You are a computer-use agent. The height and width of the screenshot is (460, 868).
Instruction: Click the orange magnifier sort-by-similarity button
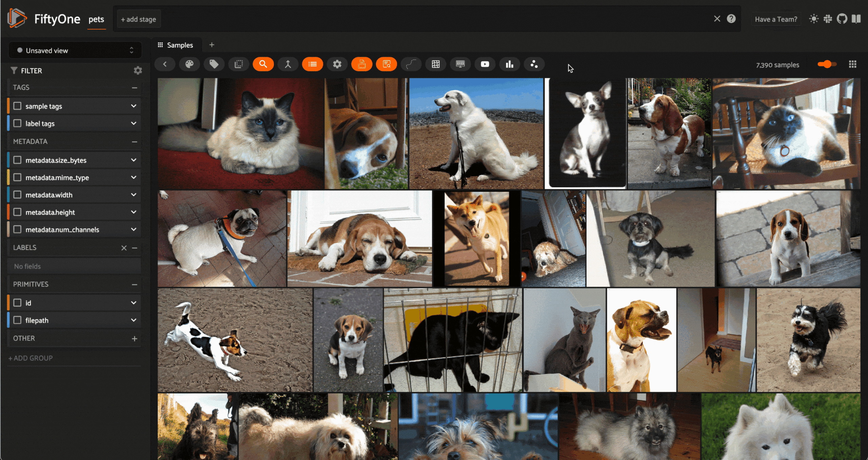pos(263,64)
